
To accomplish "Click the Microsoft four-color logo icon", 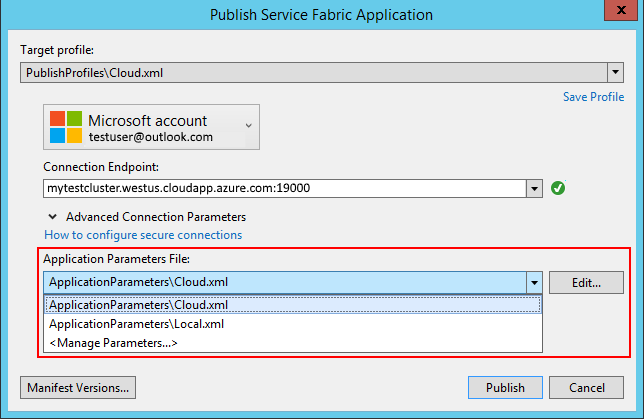I will pos(66,127).
